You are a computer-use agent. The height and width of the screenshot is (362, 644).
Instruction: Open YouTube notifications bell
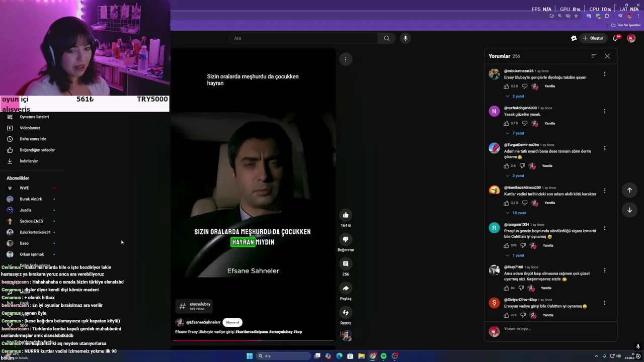coord(615,38)
